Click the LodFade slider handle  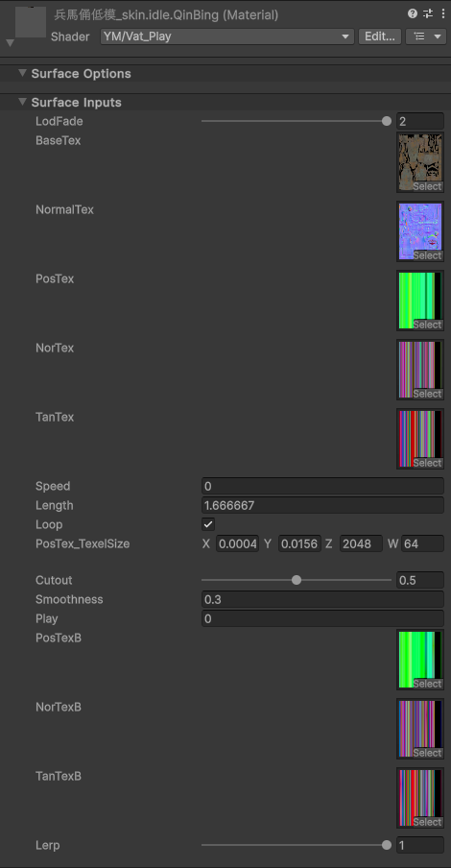tap(387, 121)
